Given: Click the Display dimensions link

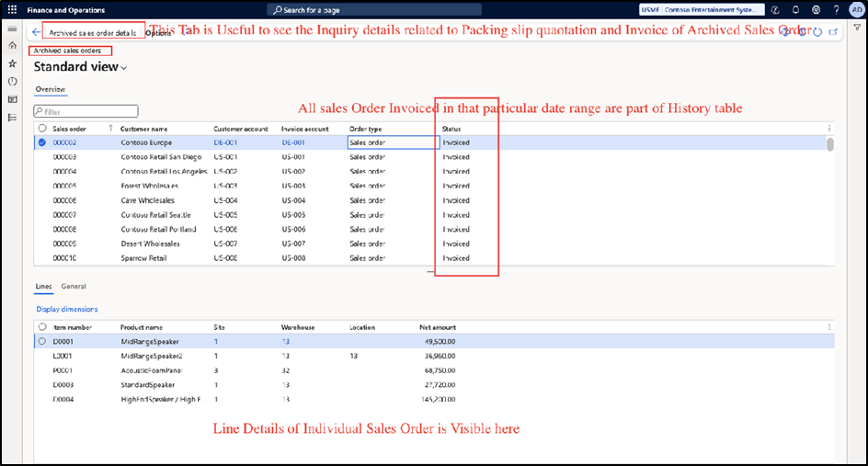Looking at the screenshot, I should [x=66, y=309].
